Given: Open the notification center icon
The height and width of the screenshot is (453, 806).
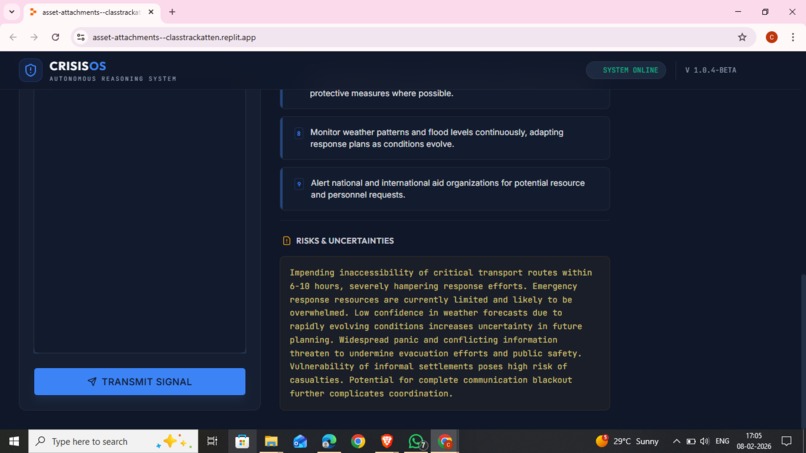Looking at the screenshot, I should coord(786,441).
